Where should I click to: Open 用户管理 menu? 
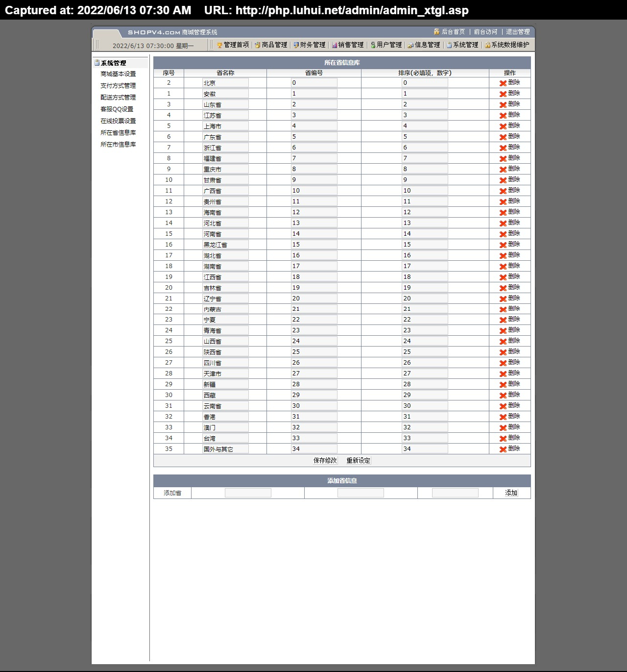point(386,45)
